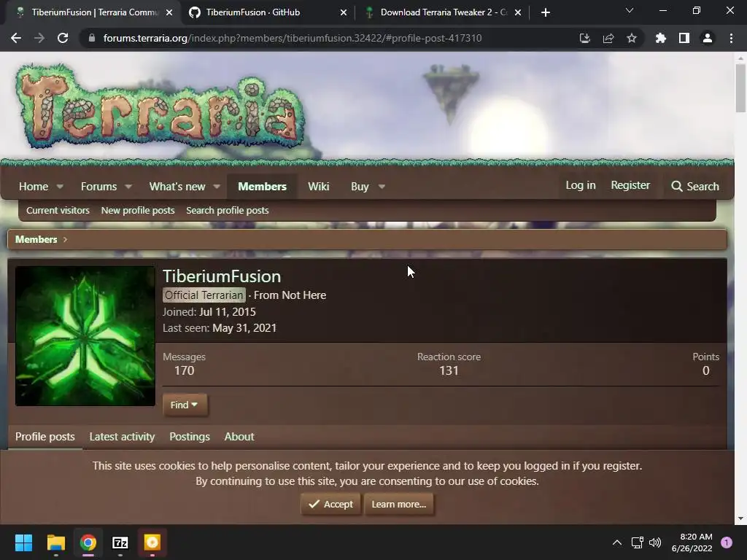This screenshot has width=747, height=560.
Task: Open a new browser tab
Action: [546, 12]
